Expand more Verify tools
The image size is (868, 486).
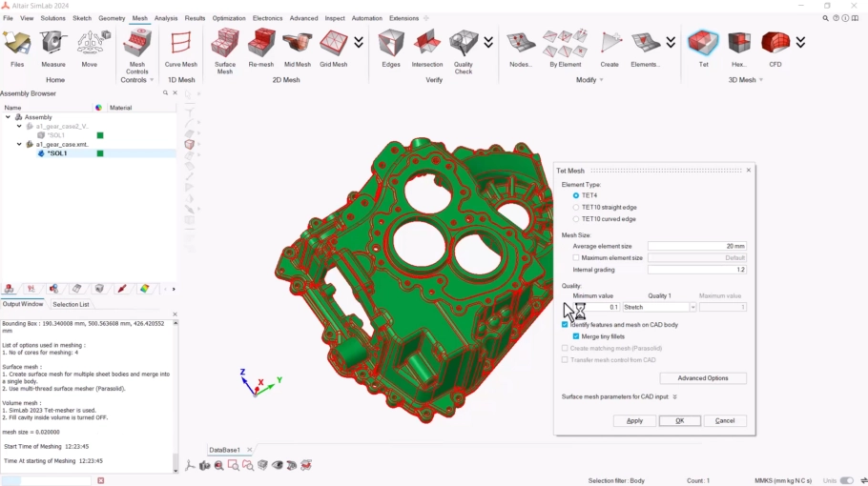click(x=488, y=43)
